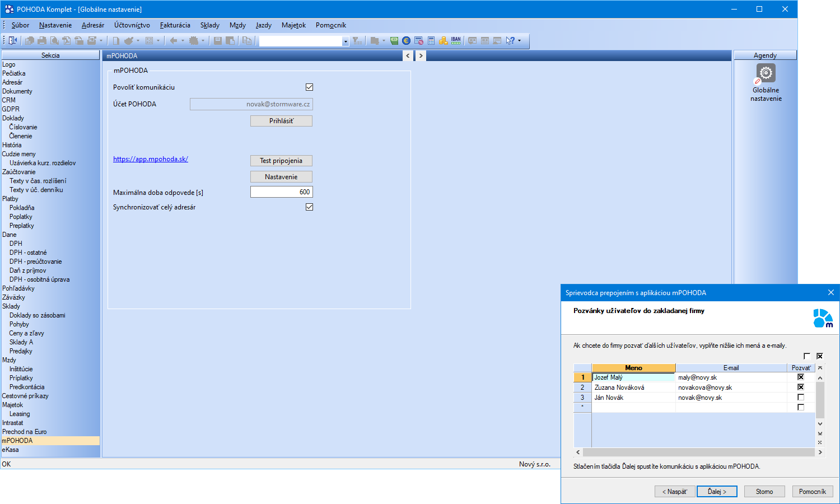840x504 pixels.
Task: Click the left navigation arrow in the mPOHODA header
Action: [408, 55]
